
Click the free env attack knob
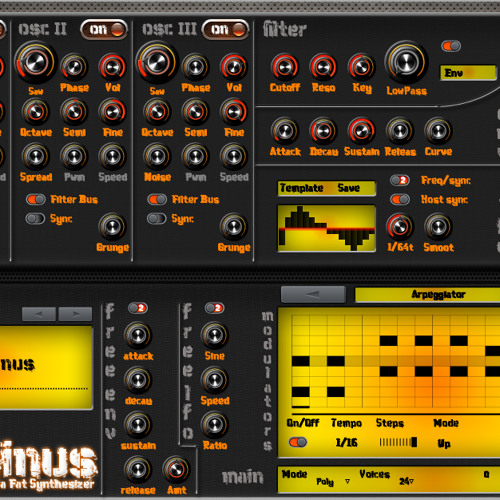coord(138,335)
